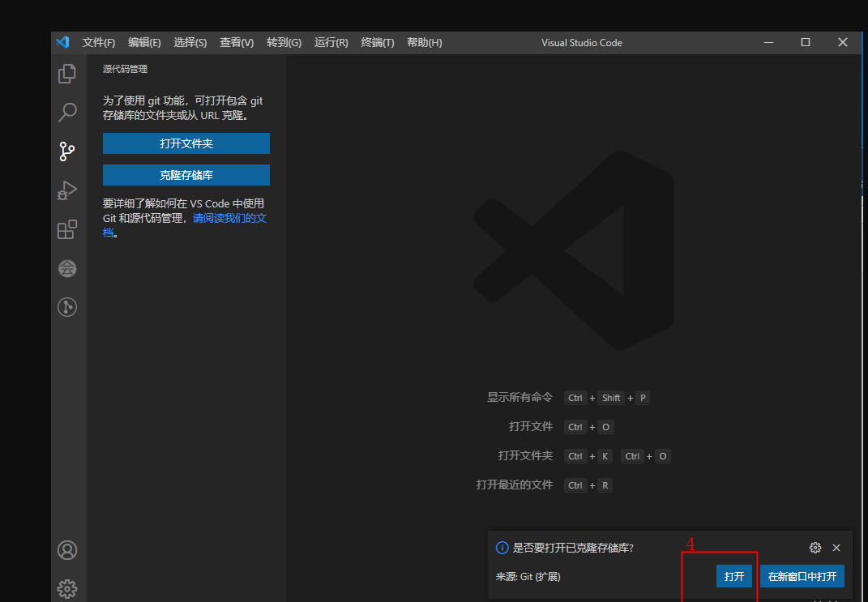Close the Visual Studio Code window
Screen dimensions: 868x602
[843, 43]
